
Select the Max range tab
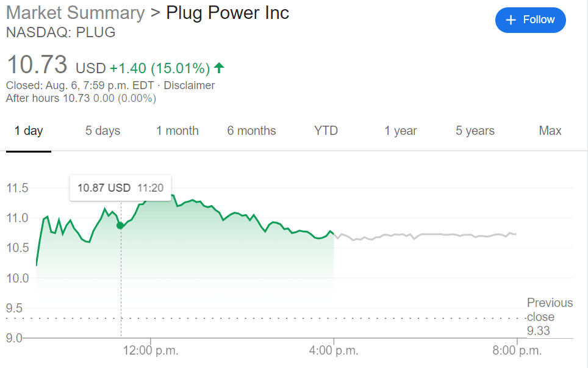tap(550, 131)
